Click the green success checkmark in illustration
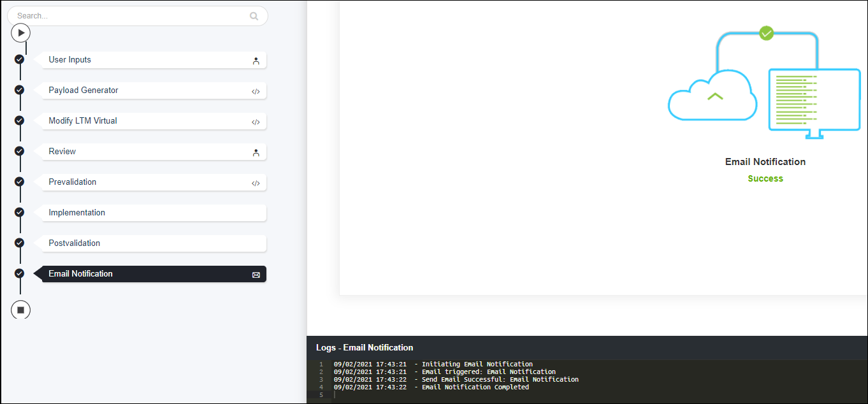The image size is (868, 404). (767, 32)
